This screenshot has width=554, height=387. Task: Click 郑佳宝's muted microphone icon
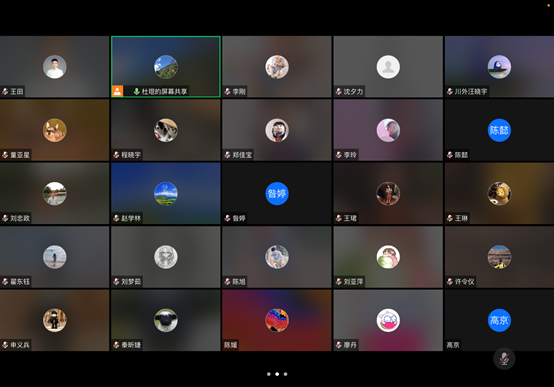228,155
